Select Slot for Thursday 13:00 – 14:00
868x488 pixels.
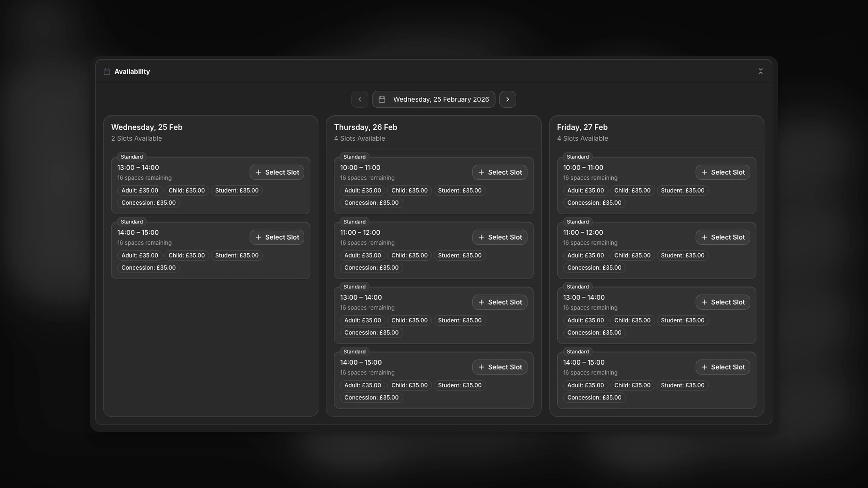click(500, 302)
